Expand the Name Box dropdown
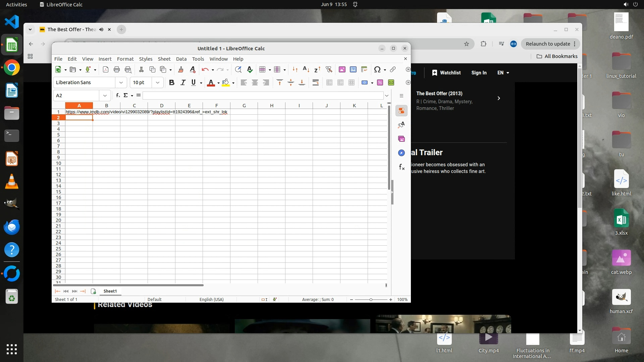The image size is (644, 362). point(105,96)
